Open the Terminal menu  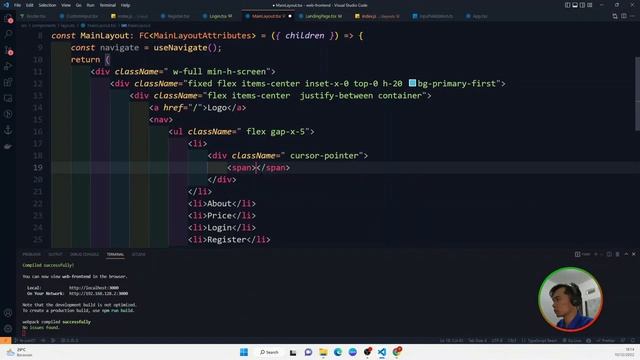108,5
